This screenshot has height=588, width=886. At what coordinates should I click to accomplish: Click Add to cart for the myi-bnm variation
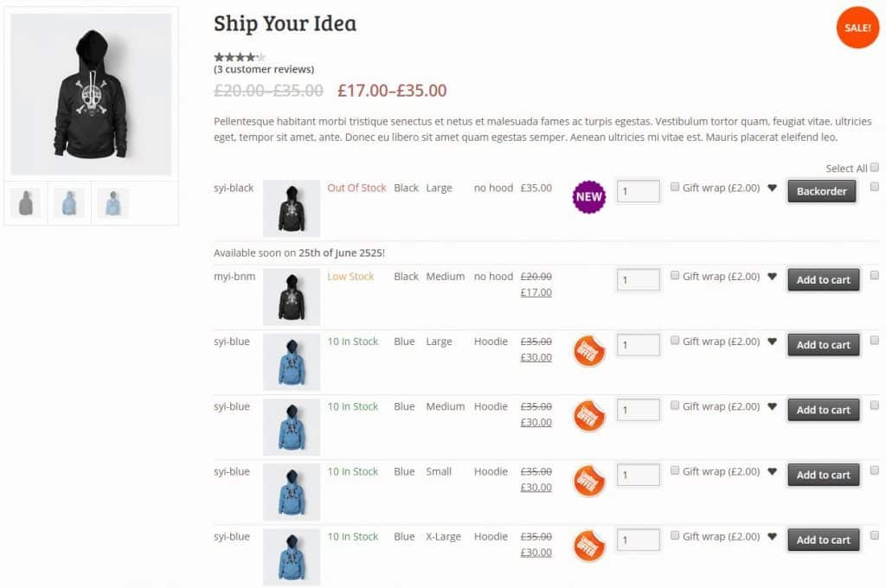pos(823,279)
